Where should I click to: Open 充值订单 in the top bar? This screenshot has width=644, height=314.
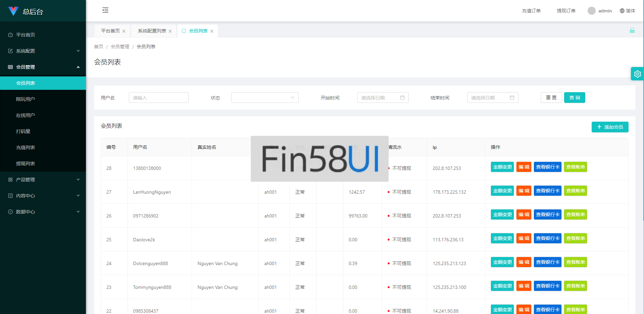(531, 11)
